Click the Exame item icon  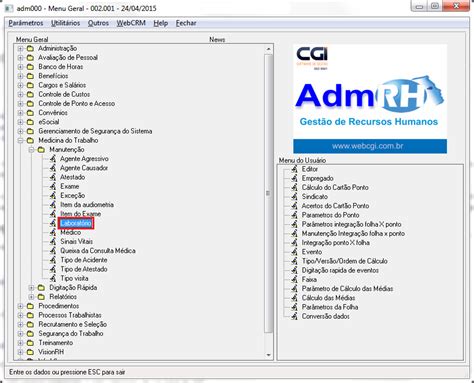click(53, 186)
